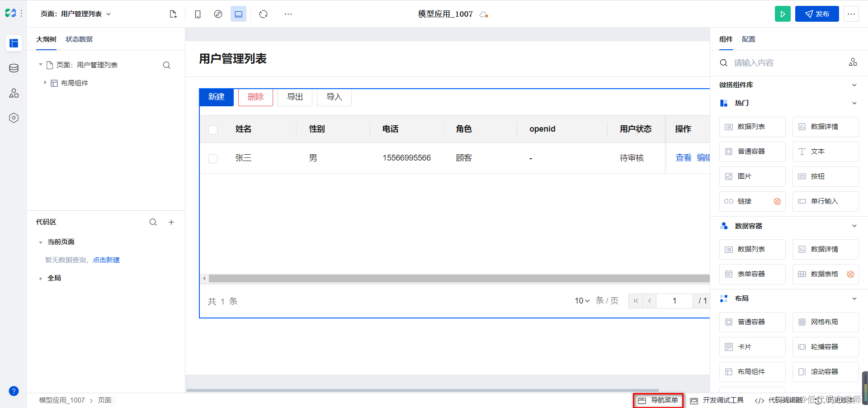The height and width of the screenshot is (408, 868).
Task: Collapse the 数据容器 component group
Action: 854,226
